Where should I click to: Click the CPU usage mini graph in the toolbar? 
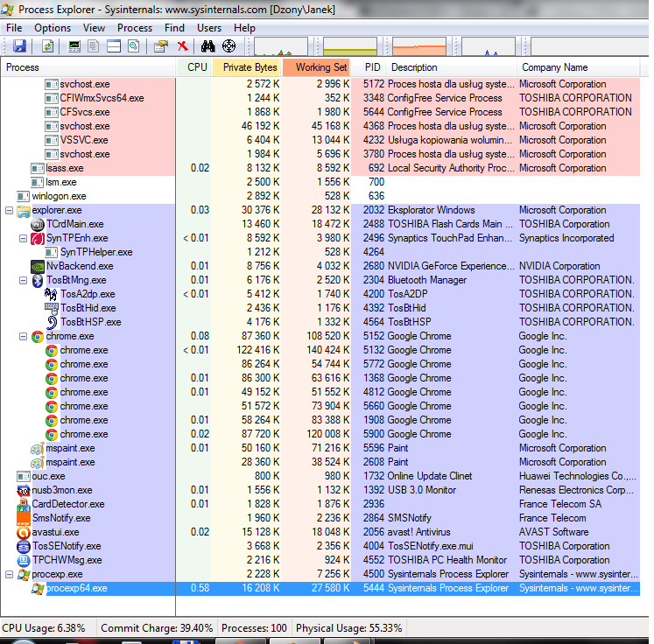click(281, 46)
